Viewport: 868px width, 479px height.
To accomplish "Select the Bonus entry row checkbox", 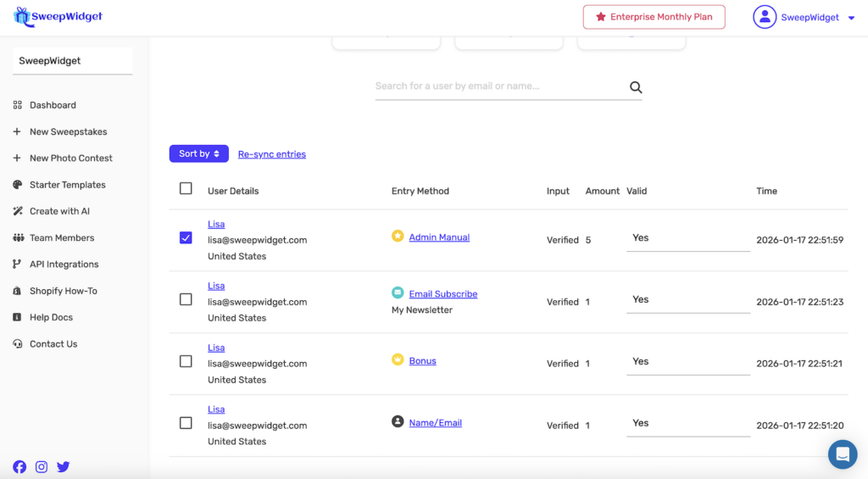I will point(186,361).
